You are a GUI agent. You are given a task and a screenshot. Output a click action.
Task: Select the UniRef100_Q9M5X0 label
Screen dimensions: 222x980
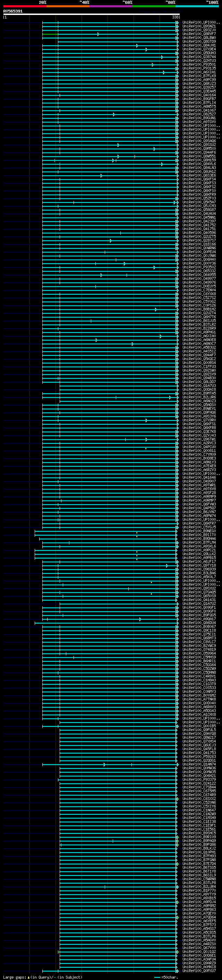point(199,149)
